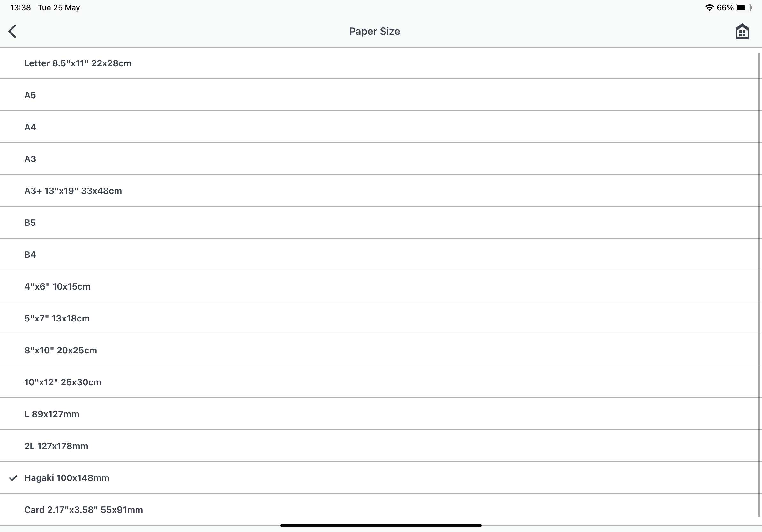The width and height of the screenshot is (762, 532).
Task: Select B4 paper size
Action: (30, 255)
